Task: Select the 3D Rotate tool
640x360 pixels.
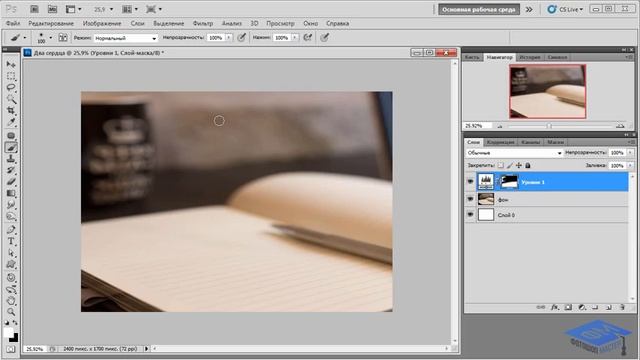Action: 11,278
